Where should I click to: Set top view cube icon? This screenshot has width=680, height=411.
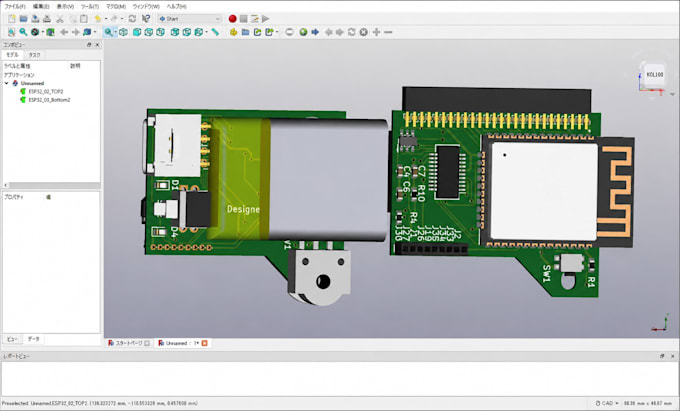(149, 32)
